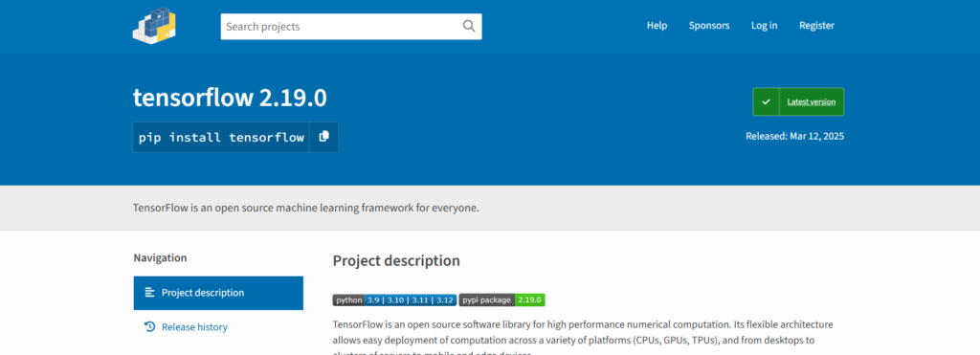This screenshot has width=980, height=355.
Task: Click the tensorflow 2.19.0 title heading
Action: tap(230, 99)
